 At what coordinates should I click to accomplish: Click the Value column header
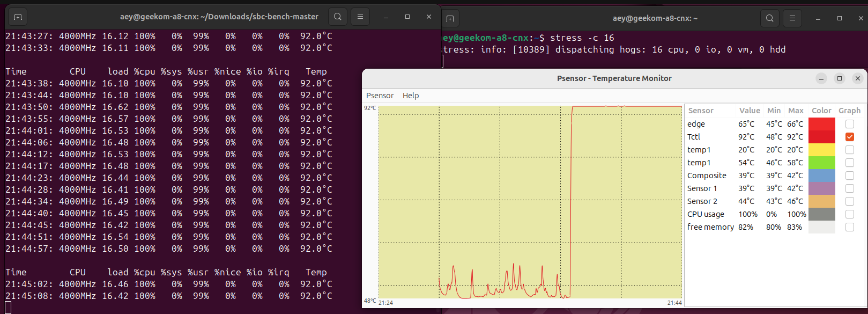click(750, 111)
